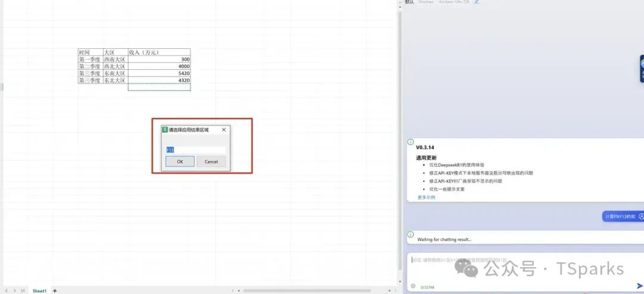This screenshot has height=294, width=644.
Task: Select the cell containing 东南大区
Action: 116,73
